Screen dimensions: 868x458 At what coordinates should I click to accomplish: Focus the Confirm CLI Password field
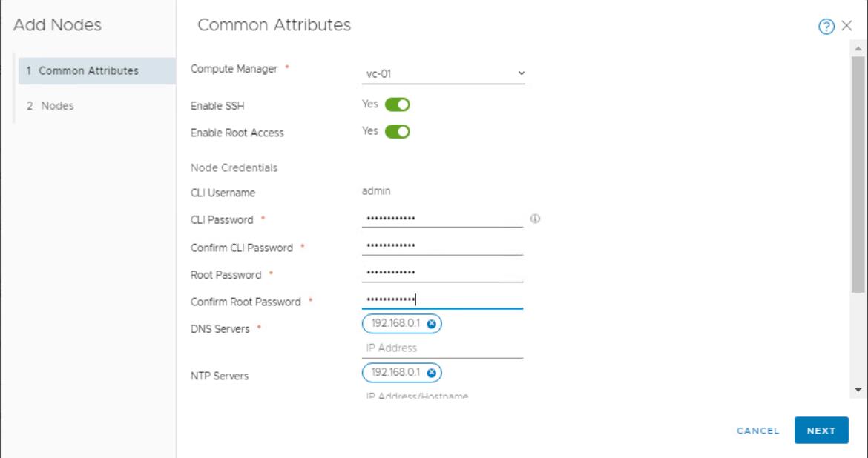pyautogui.click(x=442, y=246)
